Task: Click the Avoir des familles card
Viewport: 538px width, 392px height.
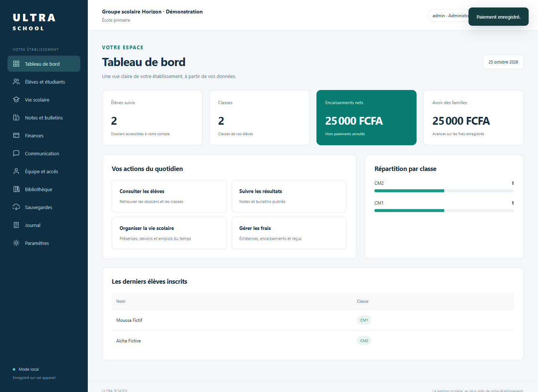Action: tap(473, 118)
